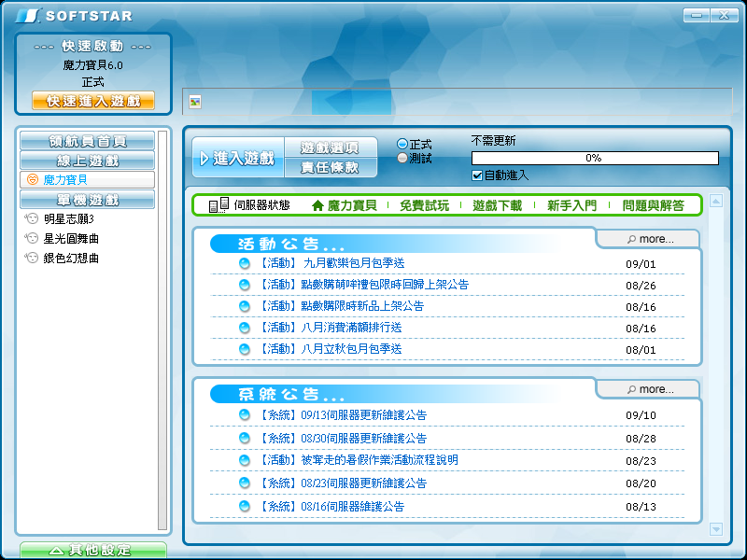Select 星光圓舞曲 in the game list
Screen dimensions: 747x560
(71, 238)
